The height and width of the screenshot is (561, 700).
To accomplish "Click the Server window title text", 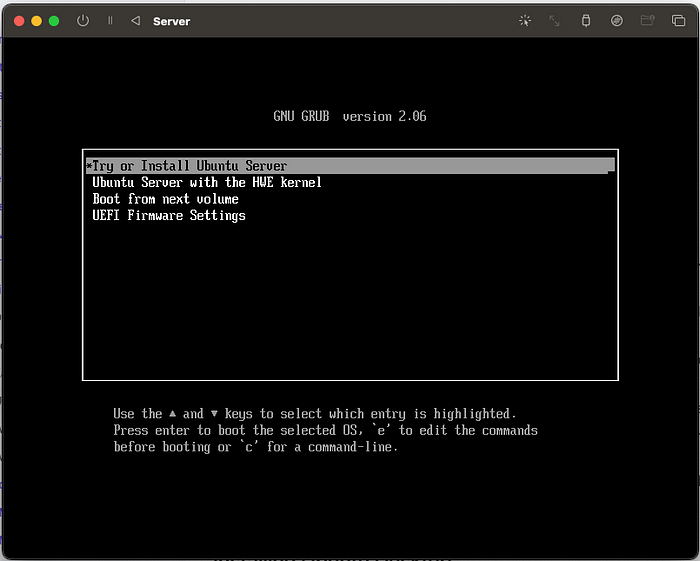I will tap(171, 21).
